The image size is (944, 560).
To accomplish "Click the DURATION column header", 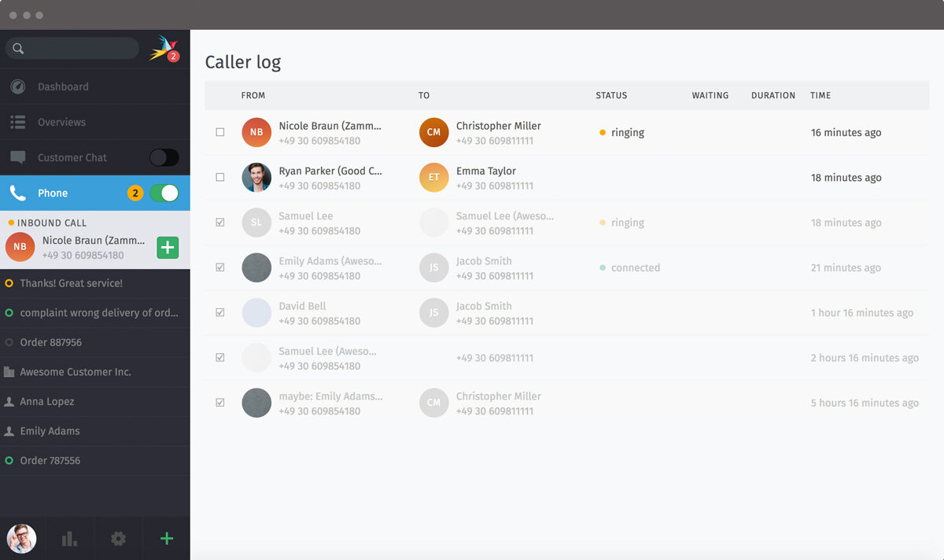I will (x=773, y=95).
